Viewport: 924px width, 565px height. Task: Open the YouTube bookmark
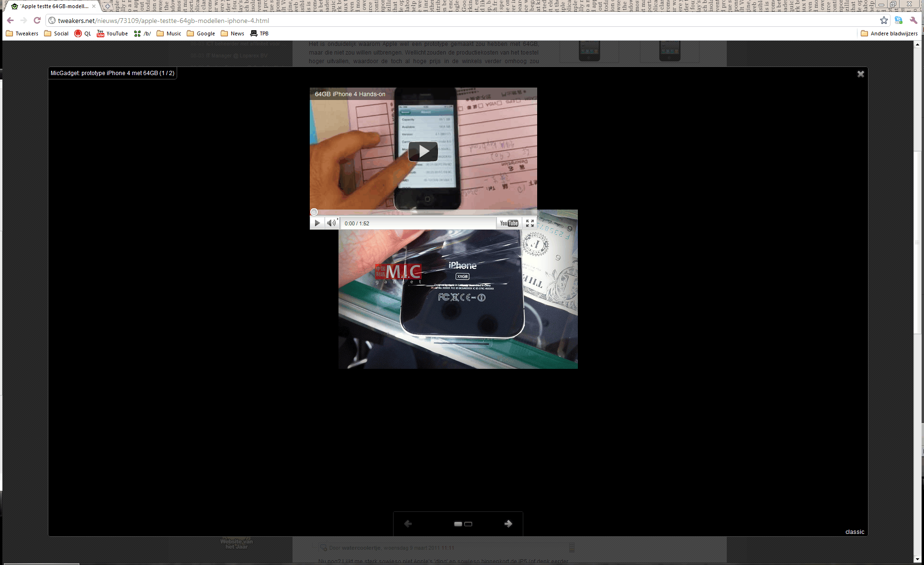[113, 33]
